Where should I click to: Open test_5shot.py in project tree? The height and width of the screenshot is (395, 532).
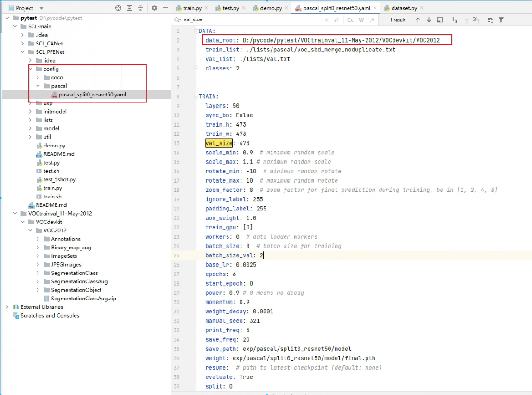click(59, 179)
